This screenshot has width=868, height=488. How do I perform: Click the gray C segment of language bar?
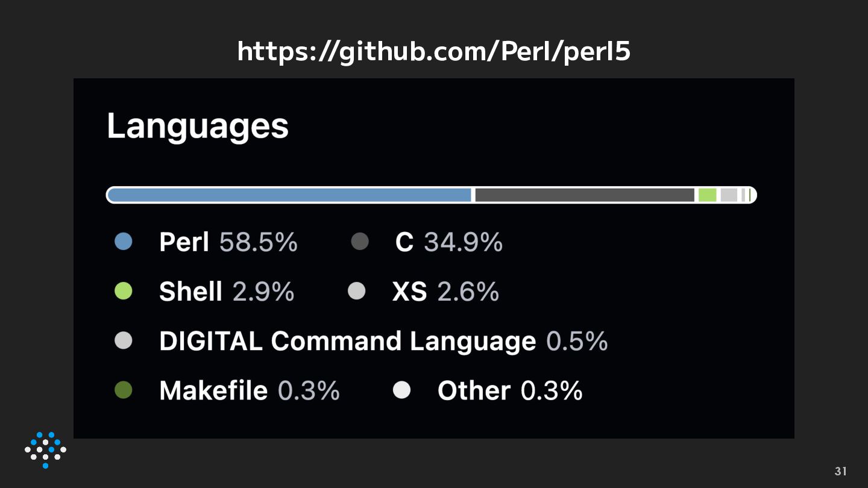coord(585,195)
